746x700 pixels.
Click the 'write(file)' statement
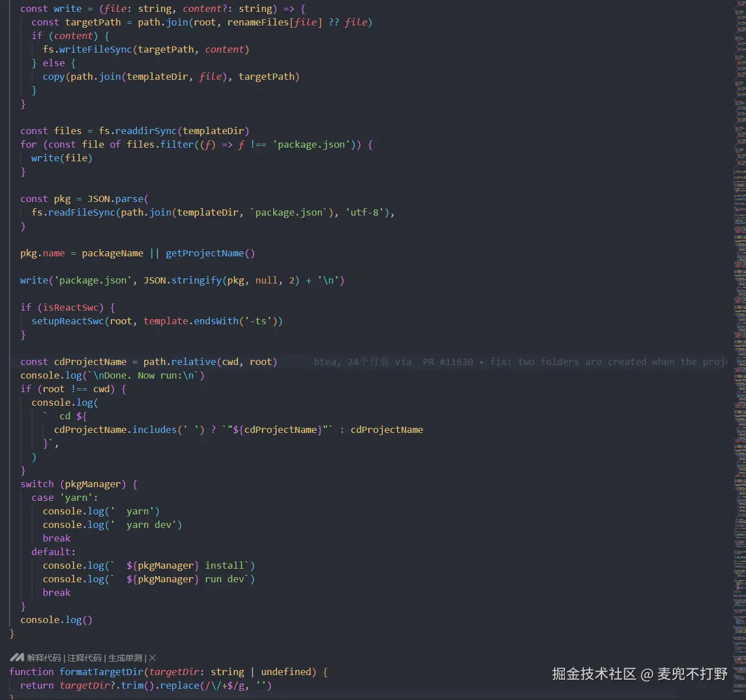pos(62,158)
